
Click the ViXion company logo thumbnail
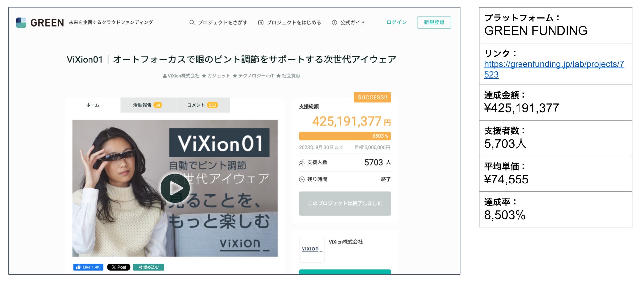tap(311, 249)
